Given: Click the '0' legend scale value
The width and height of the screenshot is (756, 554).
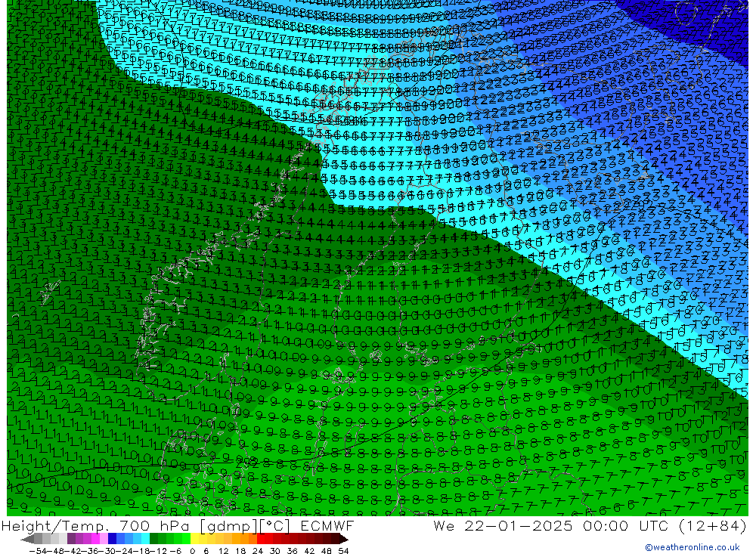Looking at the screenshot, I should click(192, 551).
